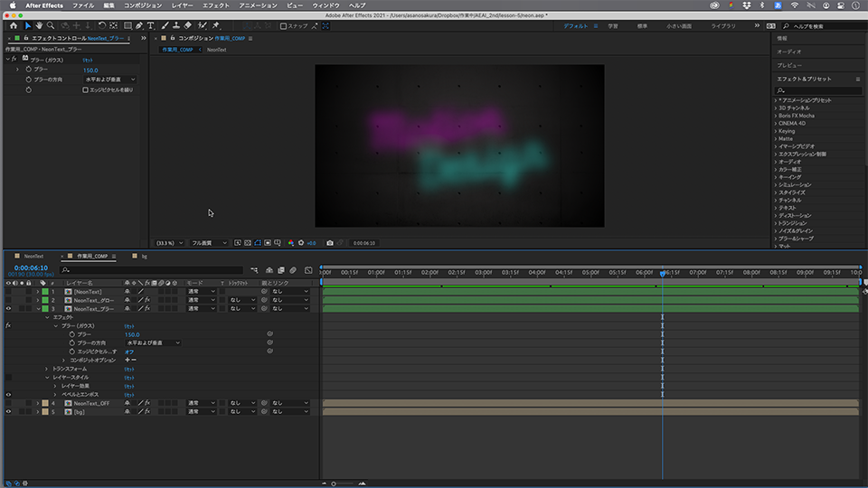Hide the [bg] layer eye
Image resolution: width=868 pixels, height=488 pixels.
point(8,412)
